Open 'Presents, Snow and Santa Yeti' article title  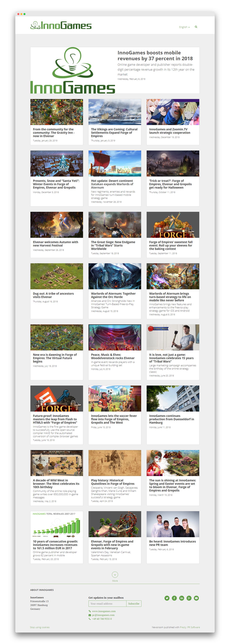[56, 184]
